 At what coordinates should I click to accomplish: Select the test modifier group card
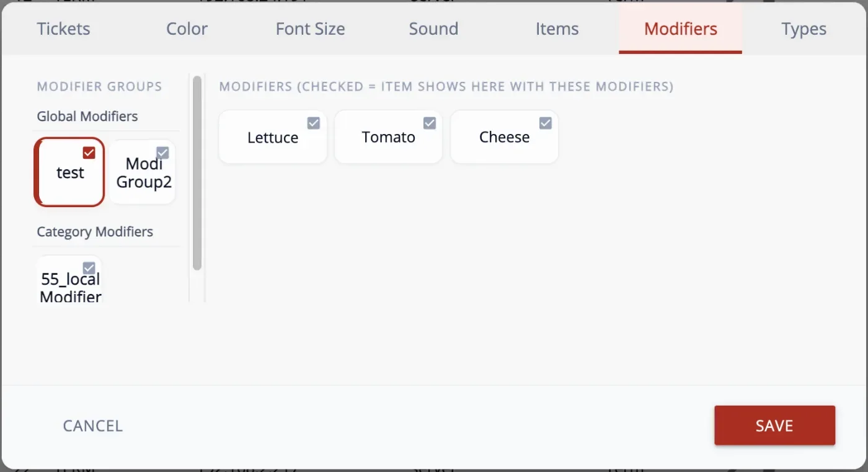click(x=69, y=172)
